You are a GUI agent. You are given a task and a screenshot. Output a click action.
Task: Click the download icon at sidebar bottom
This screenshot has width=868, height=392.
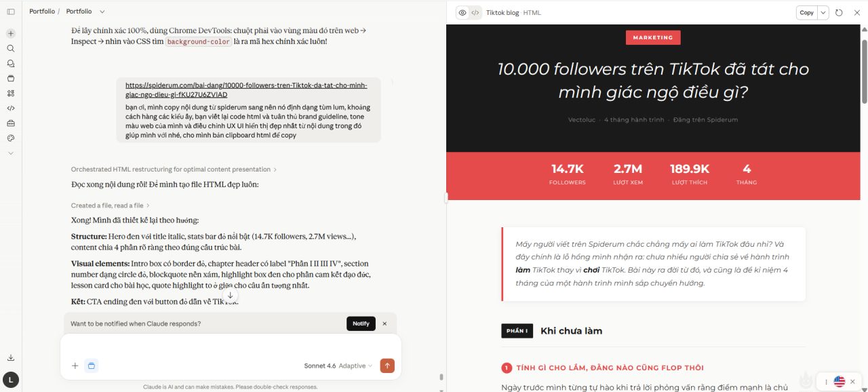pos(10,357)
